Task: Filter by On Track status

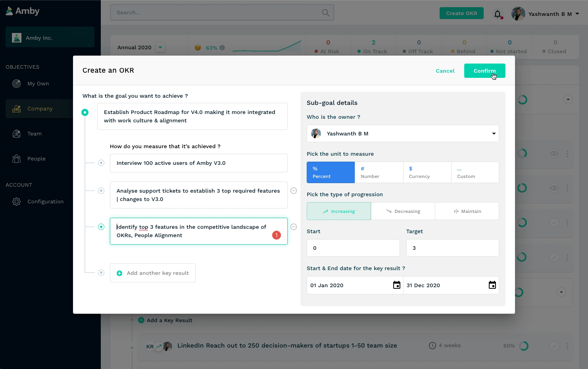Action: [373, 46]
